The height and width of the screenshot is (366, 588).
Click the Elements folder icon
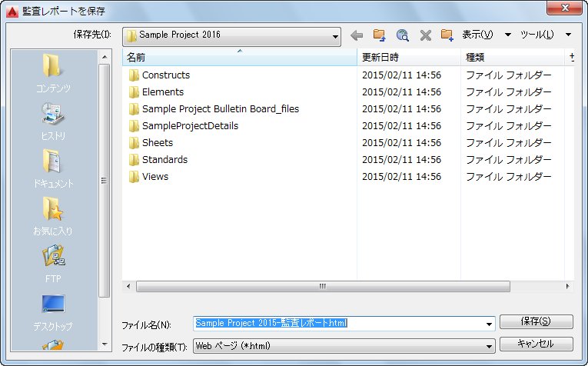coord(134,92)
